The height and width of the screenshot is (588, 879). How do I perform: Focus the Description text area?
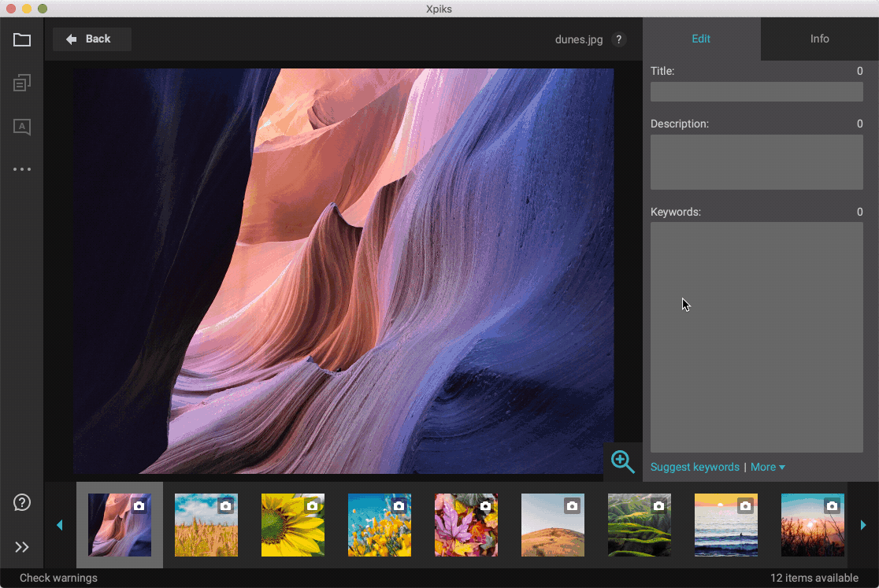(756, 162)
